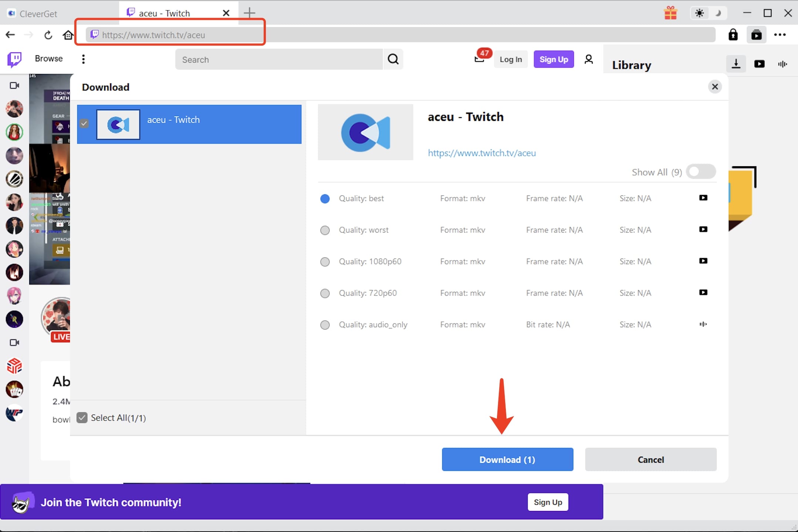Click the search magnifier icon
798x532 pixels.
393,59
